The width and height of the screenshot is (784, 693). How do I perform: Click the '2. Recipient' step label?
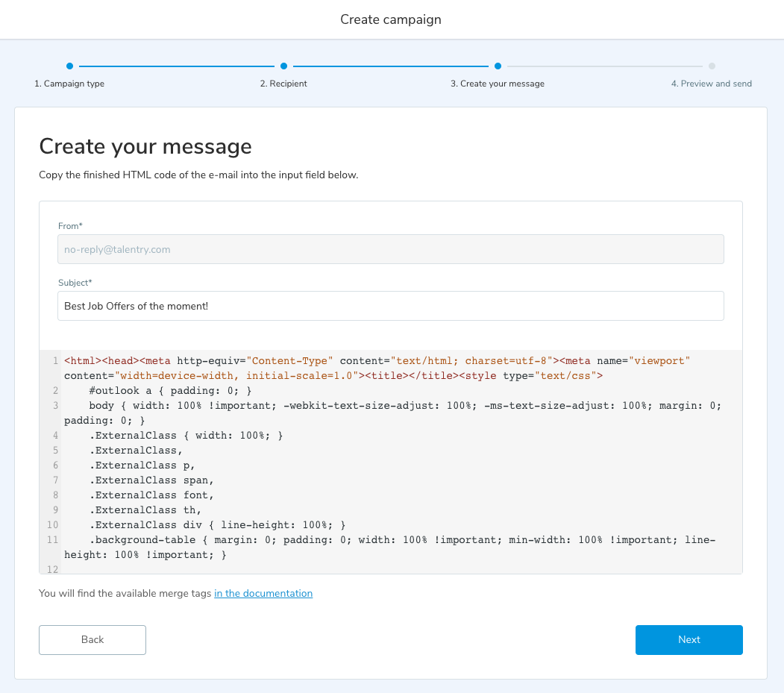coord(283,84)
